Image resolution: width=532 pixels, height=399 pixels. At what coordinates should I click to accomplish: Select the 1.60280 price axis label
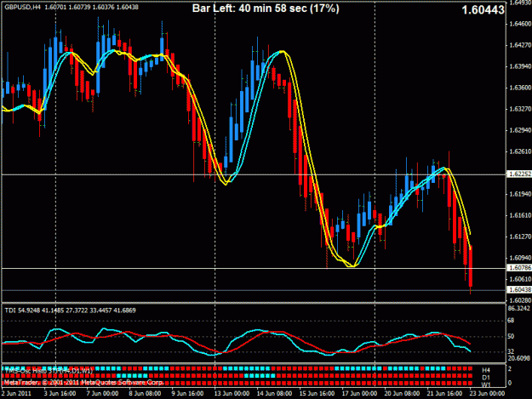pyautogui.click(x=520, y=300)
